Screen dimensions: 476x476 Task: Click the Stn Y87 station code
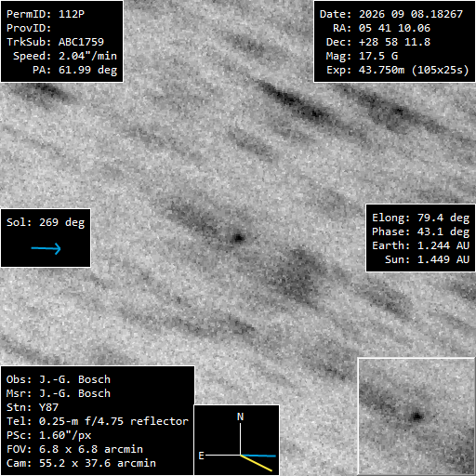(33, 407)
